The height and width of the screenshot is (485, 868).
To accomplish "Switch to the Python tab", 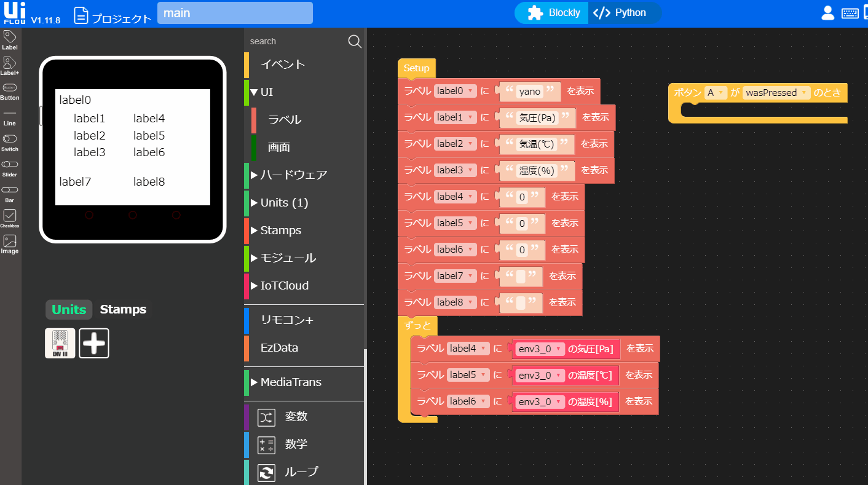I will point(625,12).
